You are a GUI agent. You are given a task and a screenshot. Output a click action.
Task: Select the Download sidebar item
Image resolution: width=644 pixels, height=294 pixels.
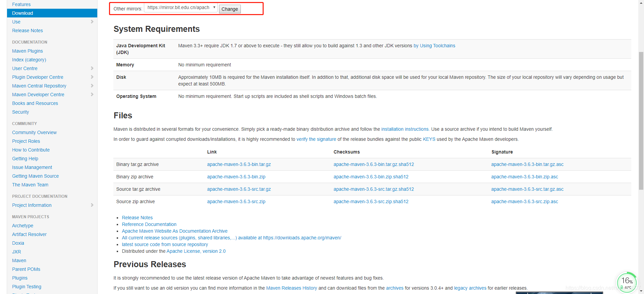pyautogui.click(x=52, y=13)
